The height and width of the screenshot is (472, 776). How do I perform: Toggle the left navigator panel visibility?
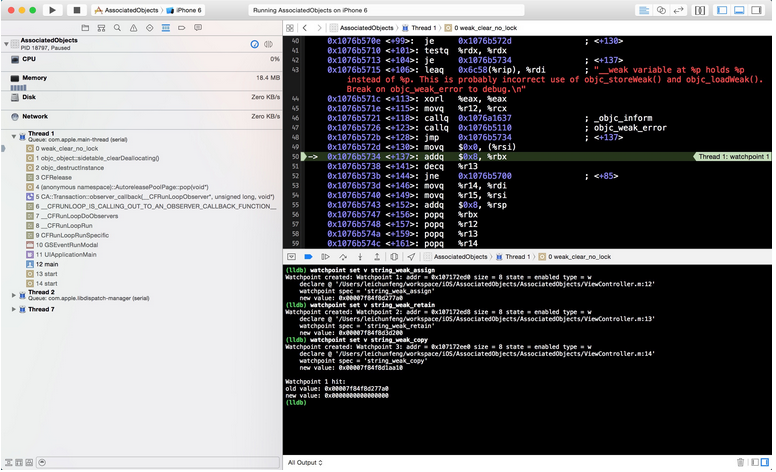(x=722, y=10)
